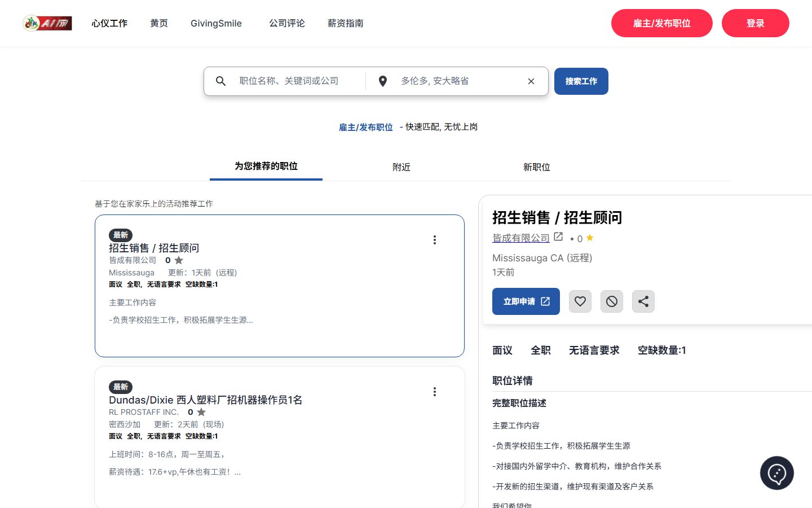Image resolution: width=812 pixels, height=508 pixels.
Task: Click RL PROSTAFF INC. company name
Action: tap(144, 412)
